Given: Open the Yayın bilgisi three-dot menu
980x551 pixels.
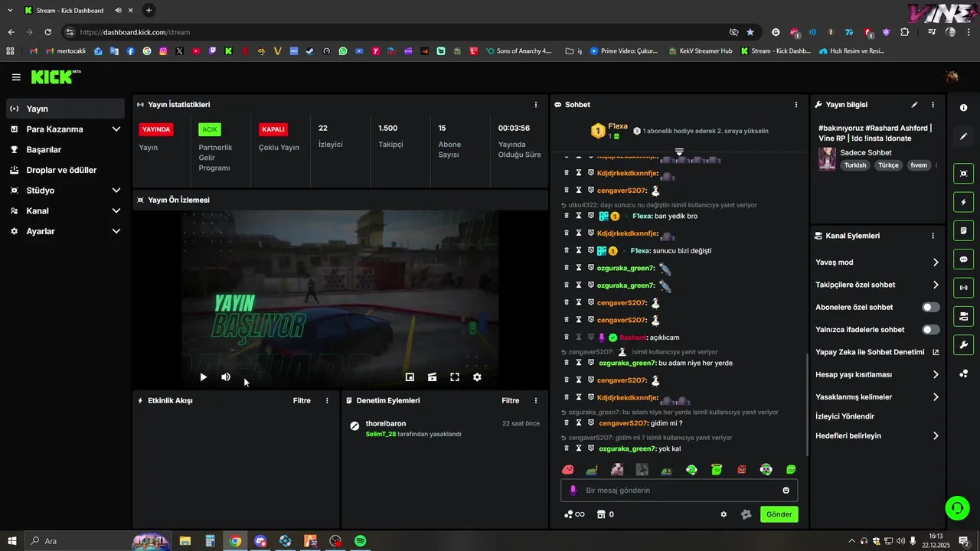Looking at the screenshot, I should point(933,105).
